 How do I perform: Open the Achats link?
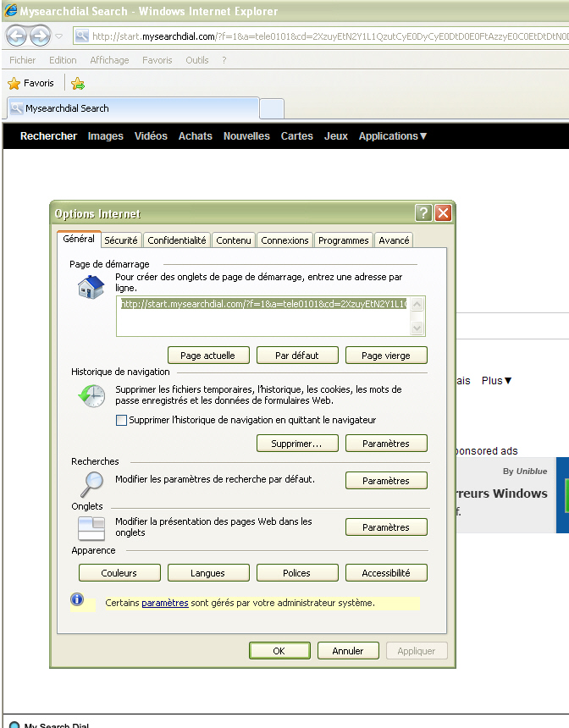click(195, 136)
